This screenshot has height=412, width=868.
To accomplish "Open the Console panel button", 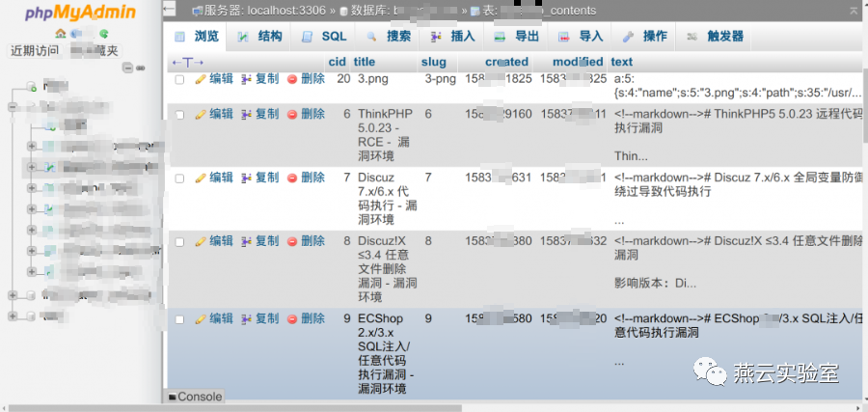I will pos(195,397).
